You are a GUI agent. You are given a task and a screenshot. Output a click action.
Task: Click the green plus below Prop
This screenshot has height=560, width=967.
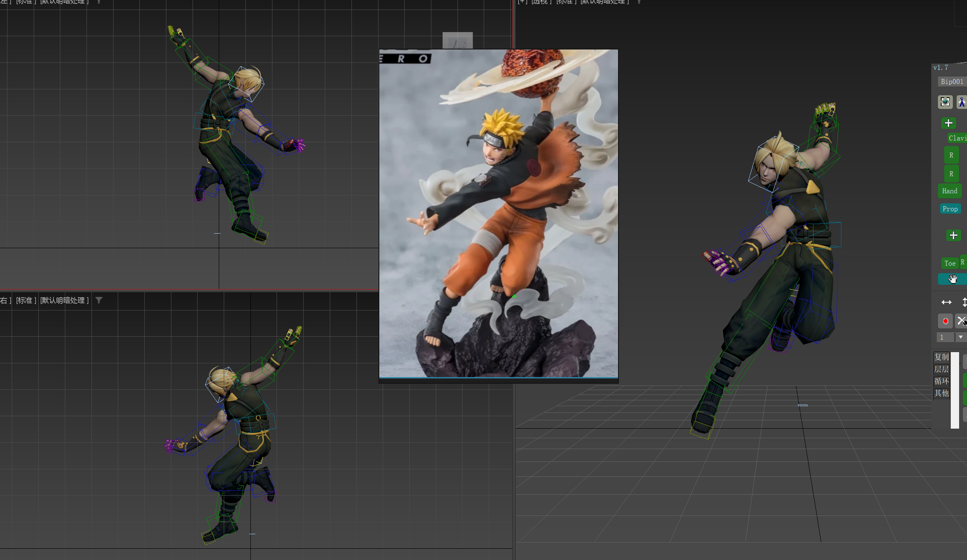953,235
